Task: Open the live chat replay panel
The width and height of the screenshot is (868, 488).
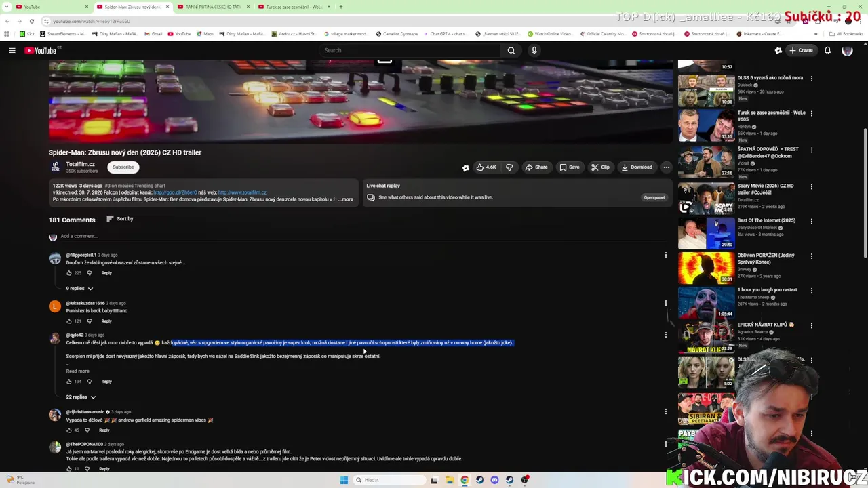Action: (654, 197)
